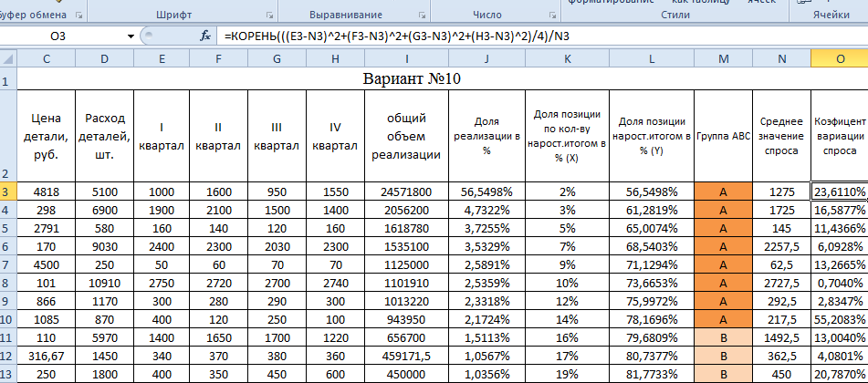This screenshot has width=868, height=383.
Task: Select row 3 header
Action: pyautogui.click(x=8, y=192)
